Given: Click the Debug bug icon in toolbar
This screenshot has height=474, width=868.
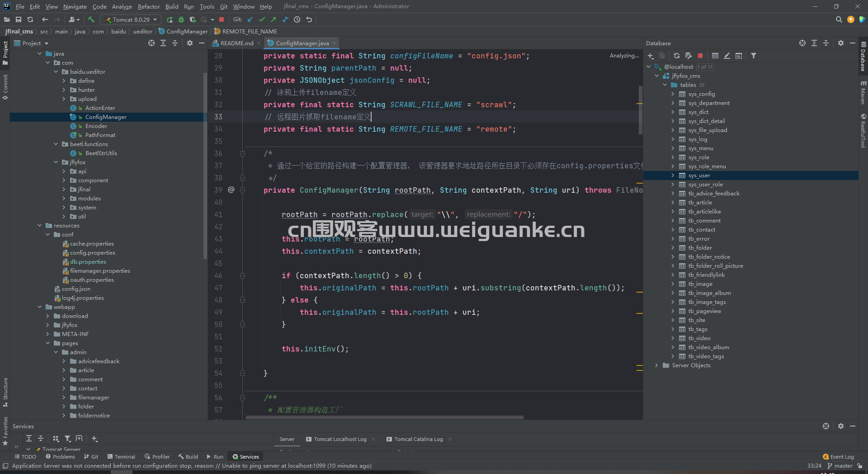Looking at the screenshot, I should pos(181,19).
